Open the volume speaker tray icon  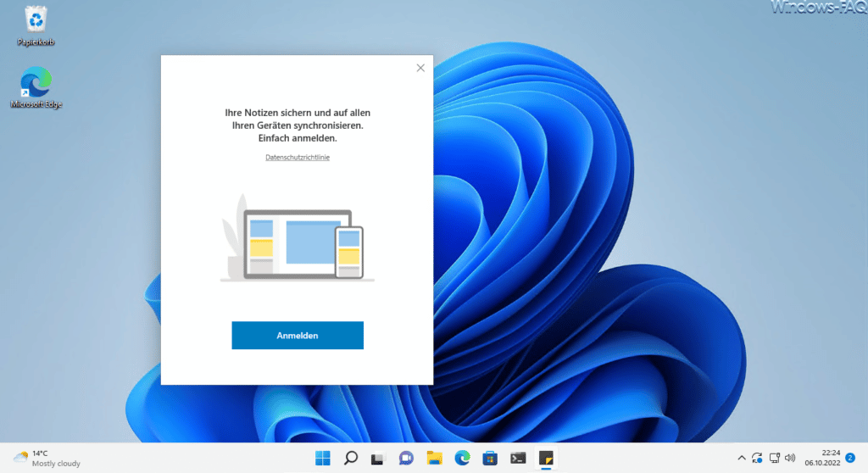tap(791, 458)
